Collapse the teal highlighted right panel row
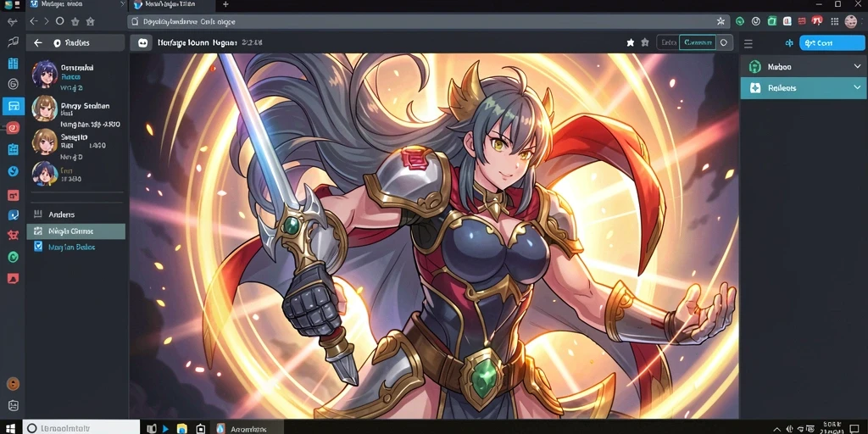868x434 pixels. (803, 88)
